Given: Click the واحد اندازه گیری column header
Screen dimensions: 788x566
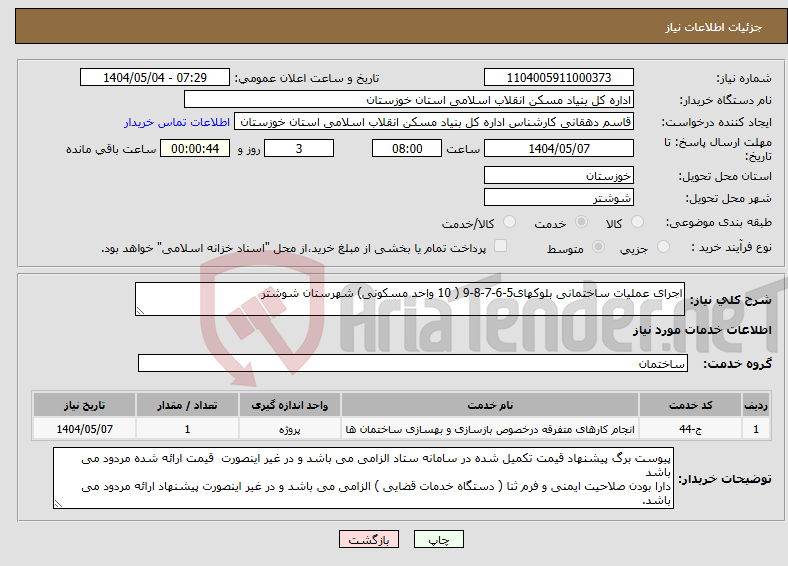Looking at the screenshot, I should click(x=289, y=405).
